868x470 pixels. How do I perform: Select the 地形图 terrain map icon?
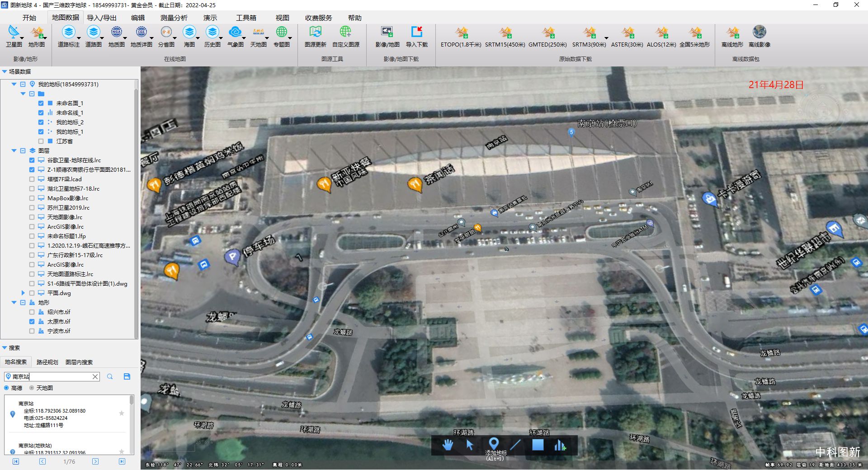[x=37, y=37]
